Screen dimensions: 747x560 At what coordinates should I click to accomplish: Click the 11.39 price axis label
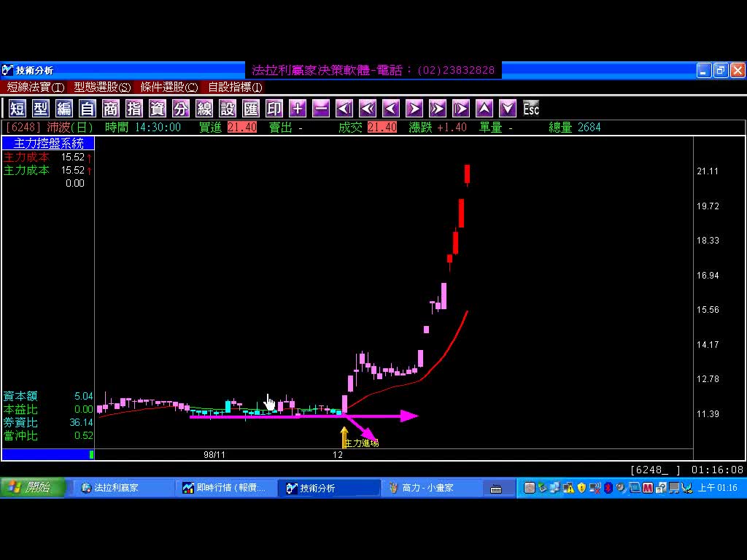pos(708,414)
